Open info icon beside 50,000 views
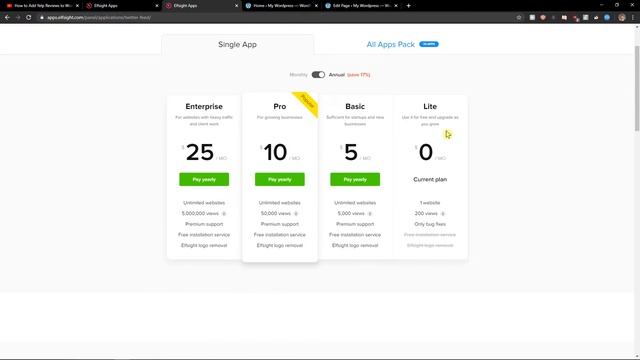 pyautogui.click(x=296, y=213)
